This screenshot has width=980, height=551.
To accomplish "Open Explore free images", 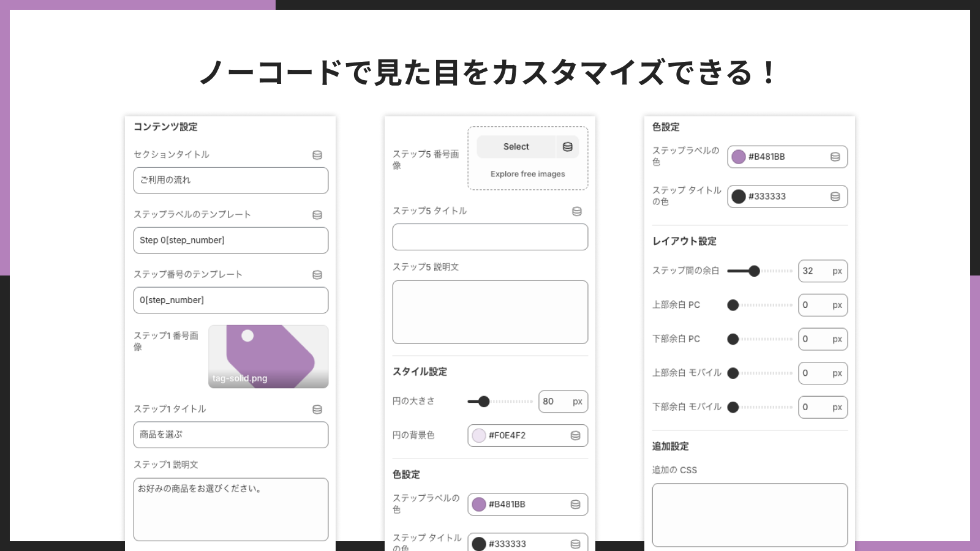I will point(527,174).
